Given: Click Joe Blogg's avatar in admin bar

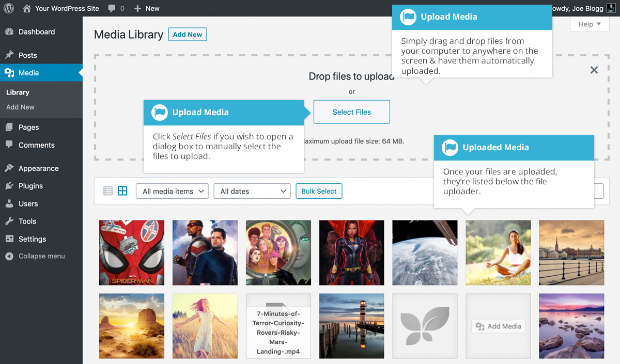Looking at the screenshot, I should [x=611, y=8].
